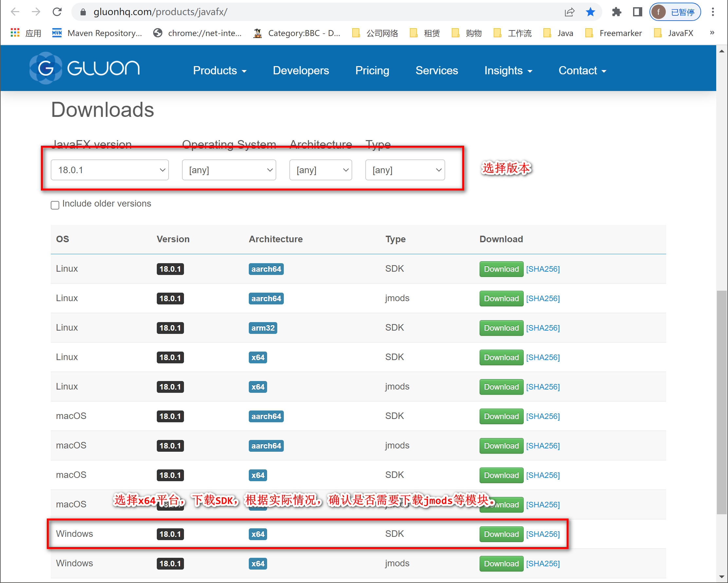This screenshot has height=583, width=728.
Task: Open the extensions puzzle icon
Action: point(617,12)
